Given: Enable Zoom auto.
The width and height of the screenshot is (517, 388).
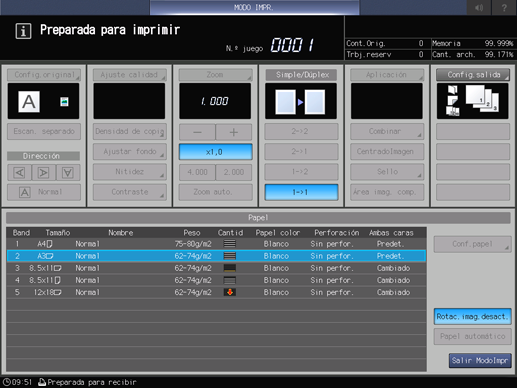Looking at the screenshot, I should click(x=215, y=192).
